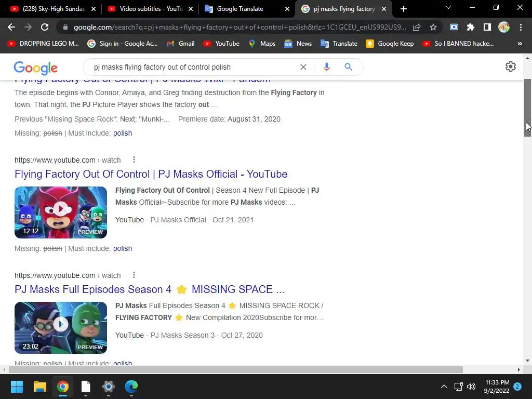Go back with the browser back arrow
532x399 pixels.
(x=11, y=27)
